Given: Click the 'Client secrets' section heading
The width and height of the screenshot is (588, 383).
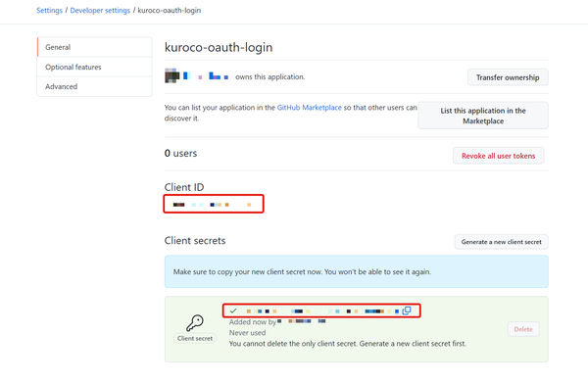Looking at the screenshot, I should pos(195,241).
